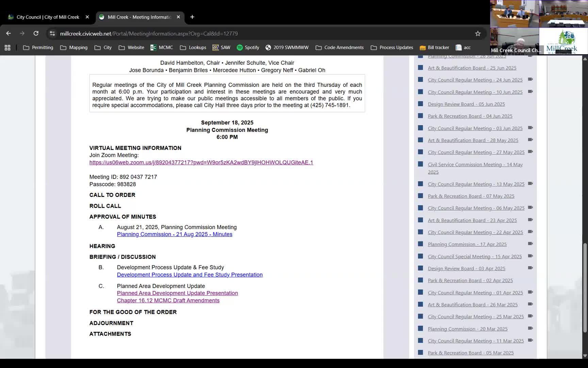Screen dimensions: 588x368
Task: Open Planning Commission 21 Aug 2025 Minutes
Action: (175, 234)
